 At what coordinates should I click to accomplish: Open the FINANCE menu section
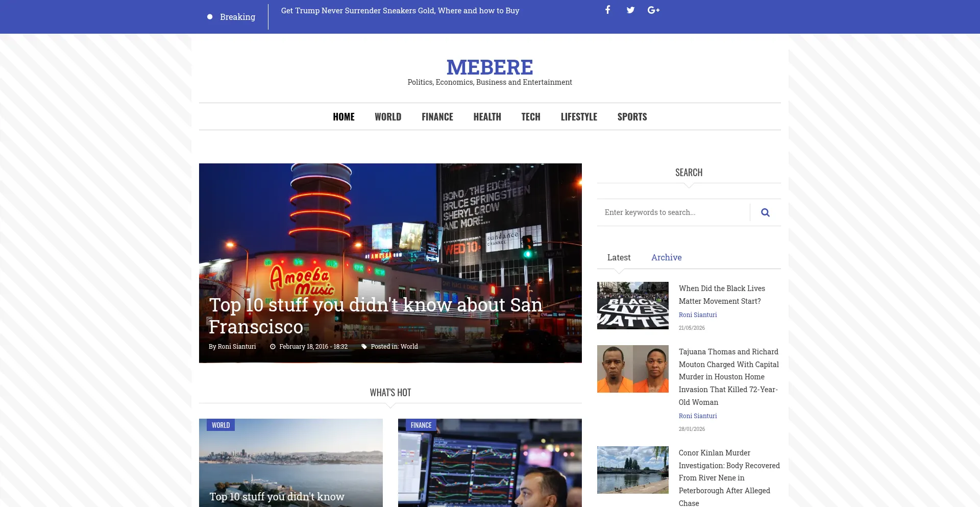[x=437, y=117]
